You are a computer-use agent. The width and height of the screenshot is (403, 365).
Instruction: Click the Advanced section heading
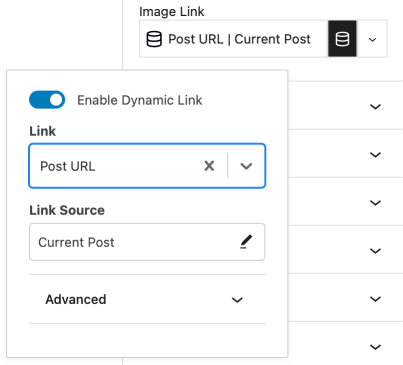coord(76,299)
